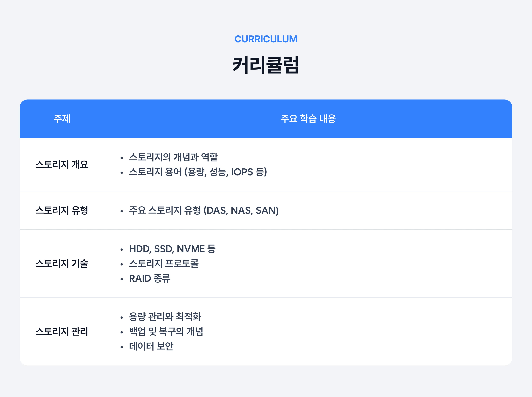This screenshot has width=532, height=397.
Task: Click the blue table header bar
Action: tap(266, 119)
